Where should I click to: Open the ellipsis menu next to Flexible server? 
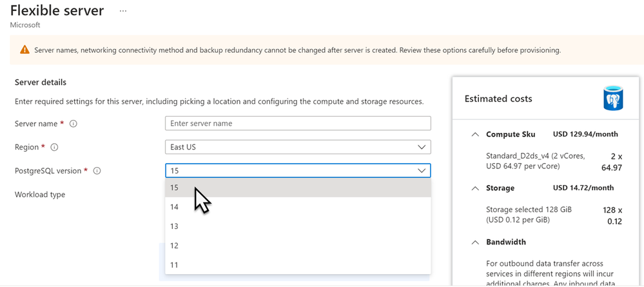[x=123, y=12]
